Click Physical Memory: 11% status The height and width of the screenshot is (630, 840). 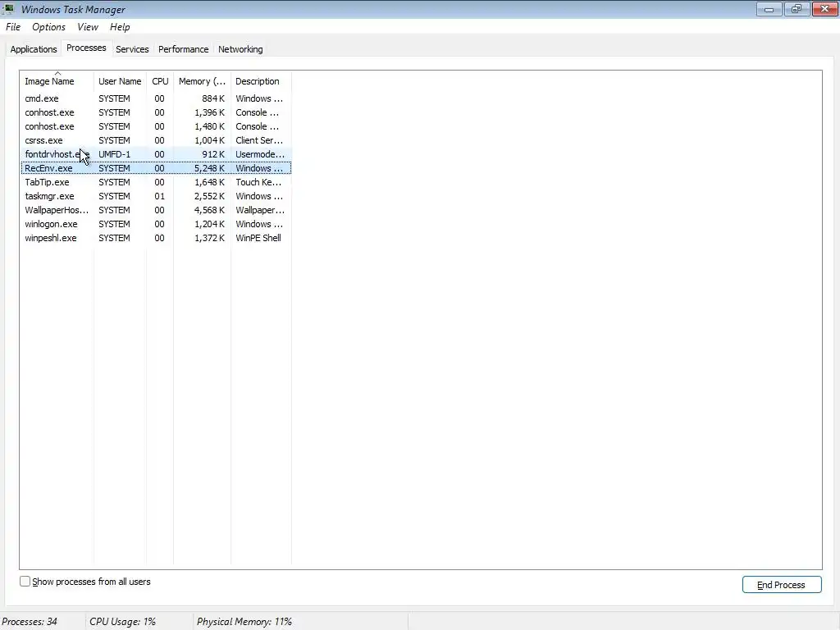(x=244, y=622)
